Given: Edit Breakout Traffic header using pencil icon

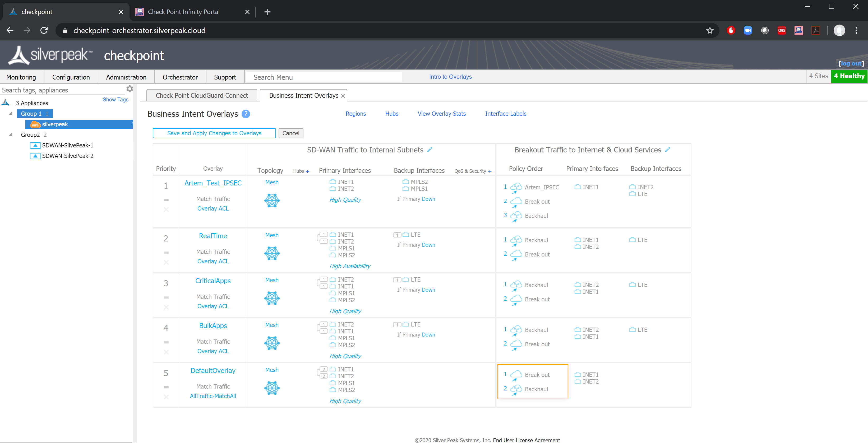Looking at the screenshot, I should 667,150.
